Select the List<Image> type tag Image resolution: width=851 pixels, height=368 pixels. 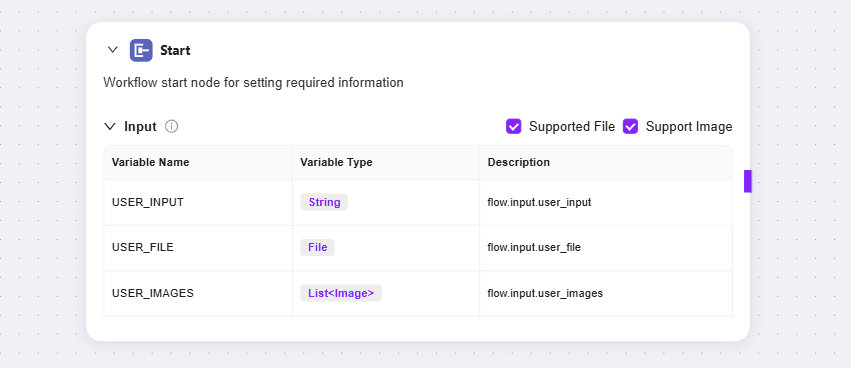click(341, 293)
